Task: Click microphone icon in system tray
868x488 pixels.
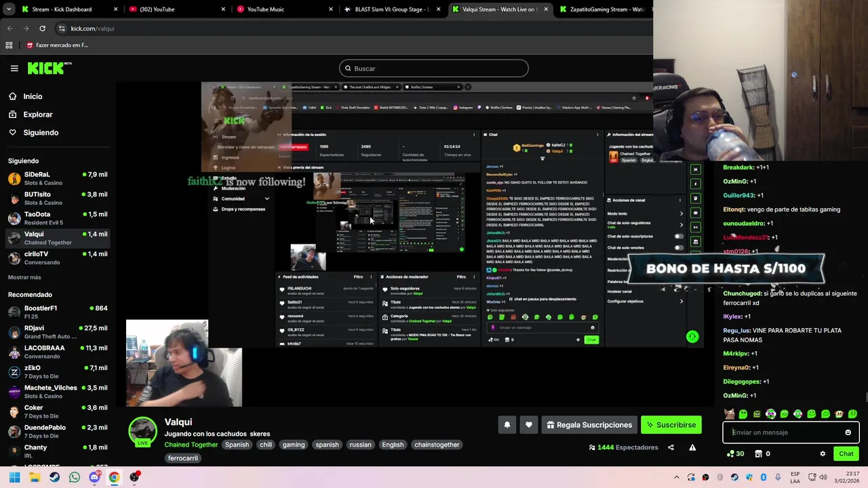Action: click(x=778, y=477)
